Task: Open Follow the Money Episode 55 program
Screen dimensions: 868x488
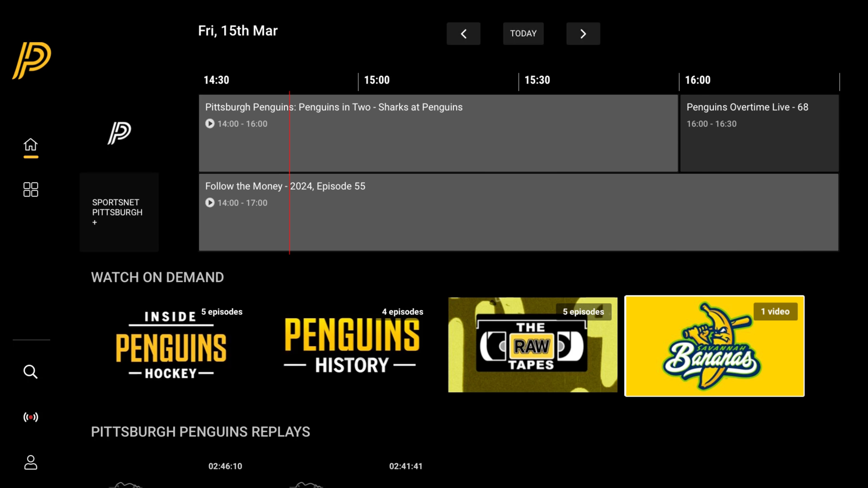Action: click(519, 212)
